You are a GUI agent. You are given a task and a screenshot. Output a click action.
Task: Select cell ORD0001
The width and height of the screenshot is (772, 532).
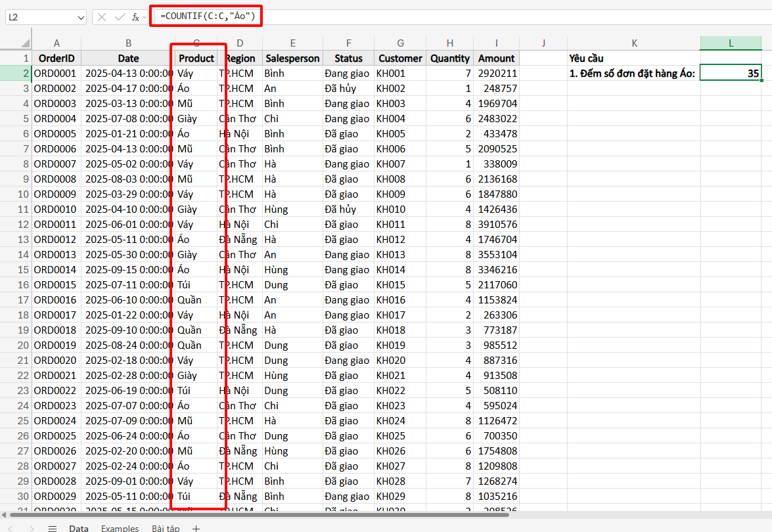tap(57, 74)
